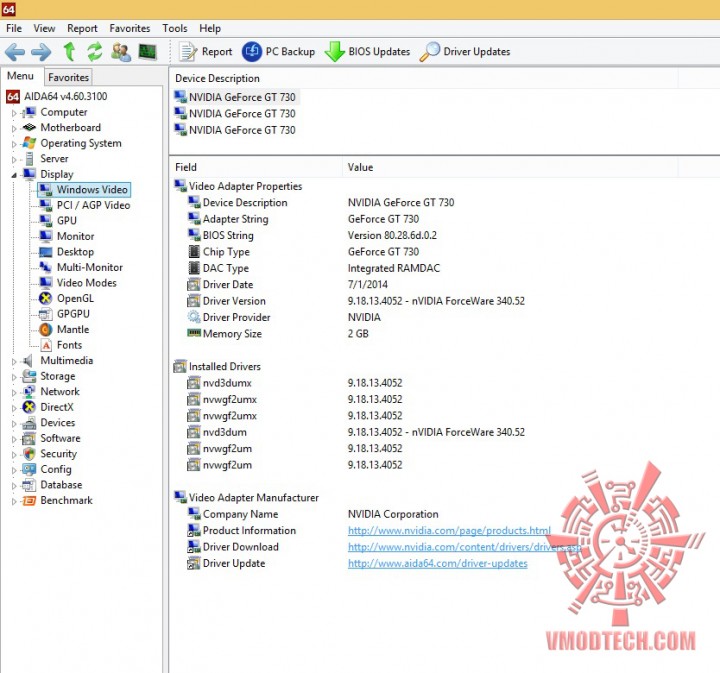Open the aida64.com driver-updates link
This screenshot has height=673, width=720.
point(438,563)
